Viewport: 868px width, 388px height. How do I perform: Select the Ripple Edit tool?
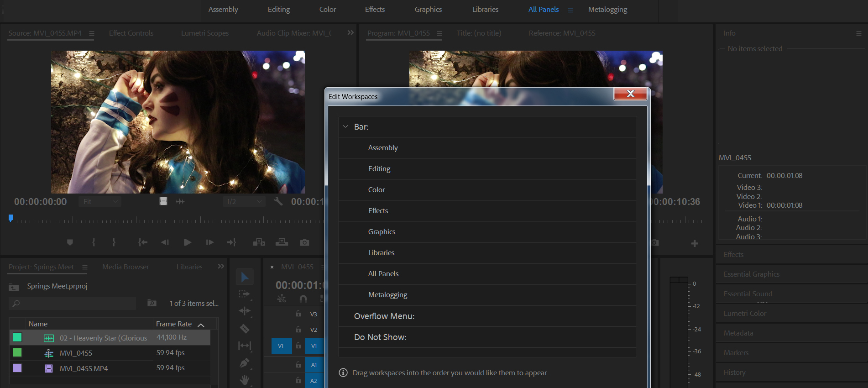pos(245,311)
